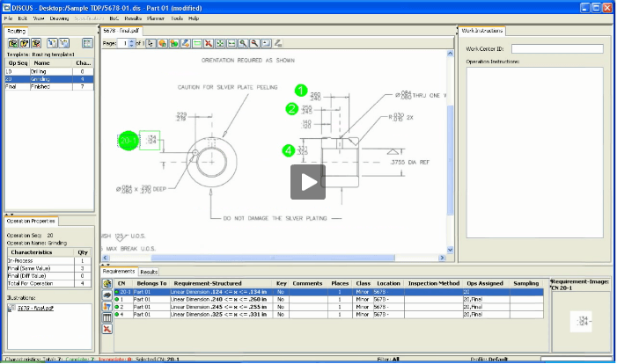The height and width of the screenshot is (364, 617).
Task: Click the Work Center ID input field
Action: [556, 49]
